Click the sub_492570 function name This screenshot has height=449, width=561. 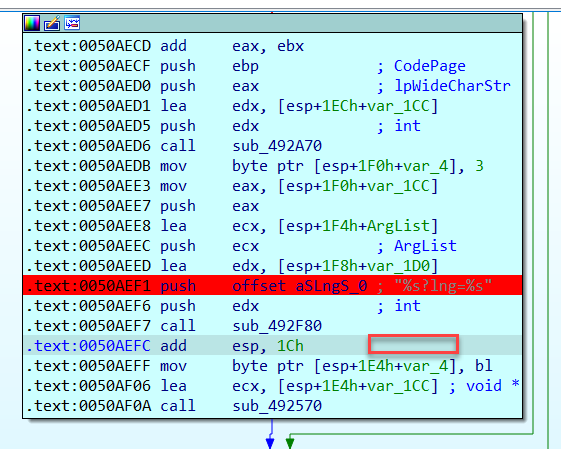pyautogui.click(x=277, y=406)
